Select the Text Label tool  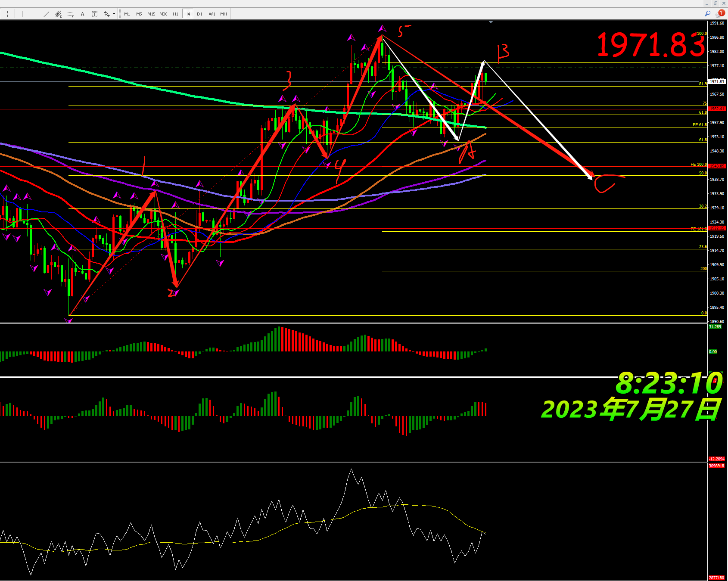point(95,14)
